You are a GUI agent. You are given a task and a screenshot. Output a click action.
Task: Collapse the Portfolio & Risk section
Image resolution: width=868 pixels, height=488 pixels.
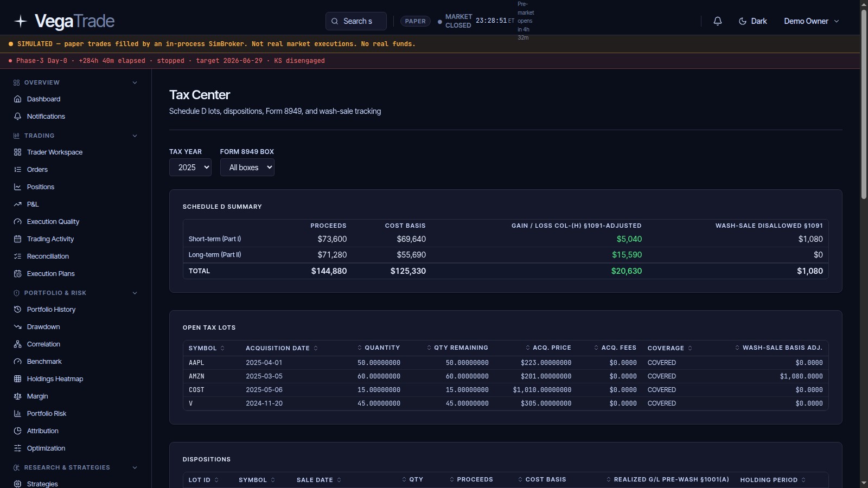pos(135,293)
